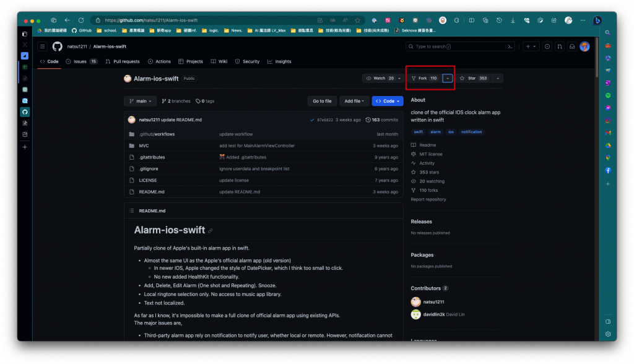
Task: Expand the Fork options dropdown arrow
Action: (x=448, y=79)
